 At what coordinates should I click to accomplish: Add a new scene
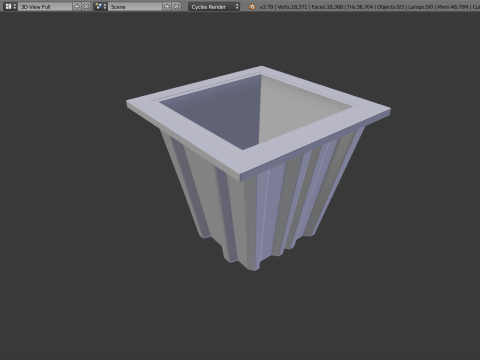tap(167, 6)
